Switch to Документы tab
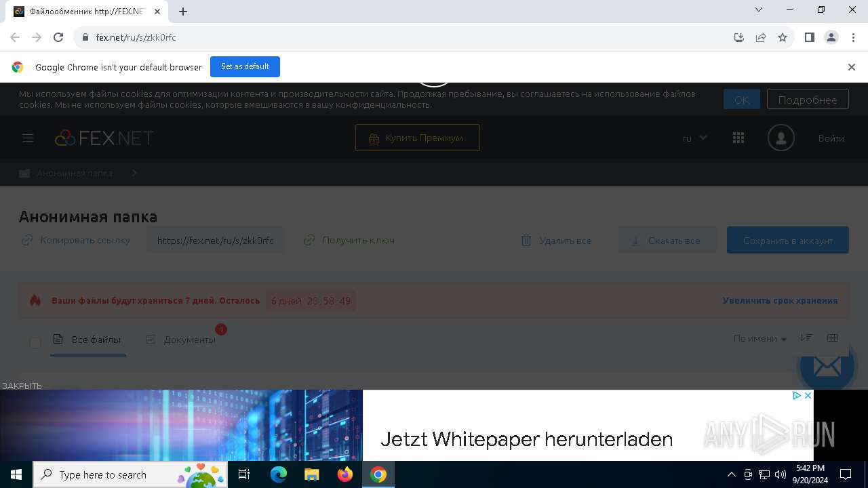Image resolution: width=868 pixels, height=488 pixels. [182, 340]
